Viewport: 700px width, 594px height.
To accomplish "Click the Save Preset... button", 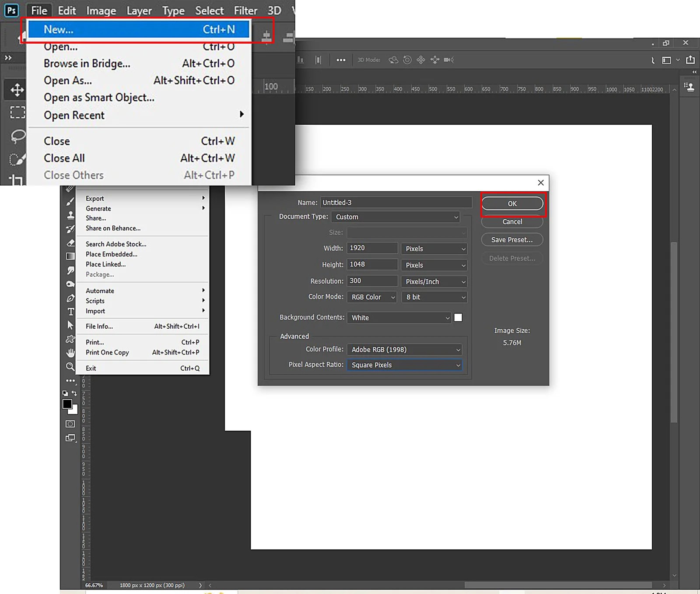I will pyautogui.click(x=512, y=240).
